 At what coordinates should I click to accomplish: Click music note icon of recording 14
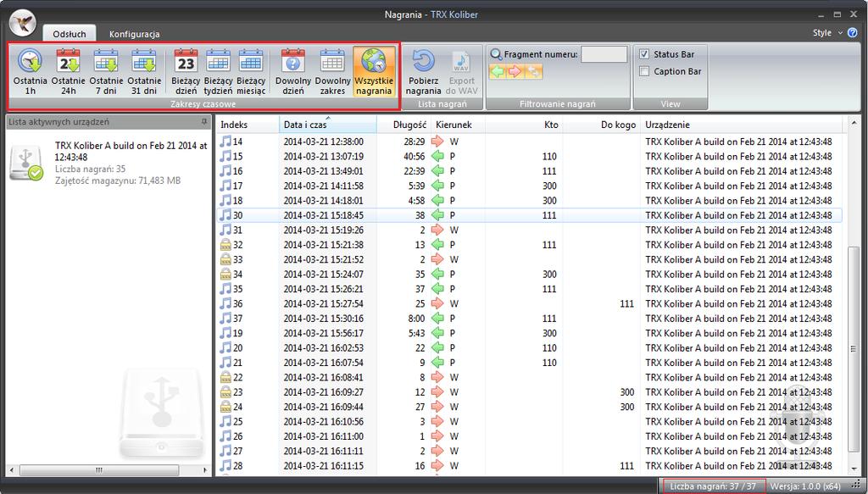(225, 141)
